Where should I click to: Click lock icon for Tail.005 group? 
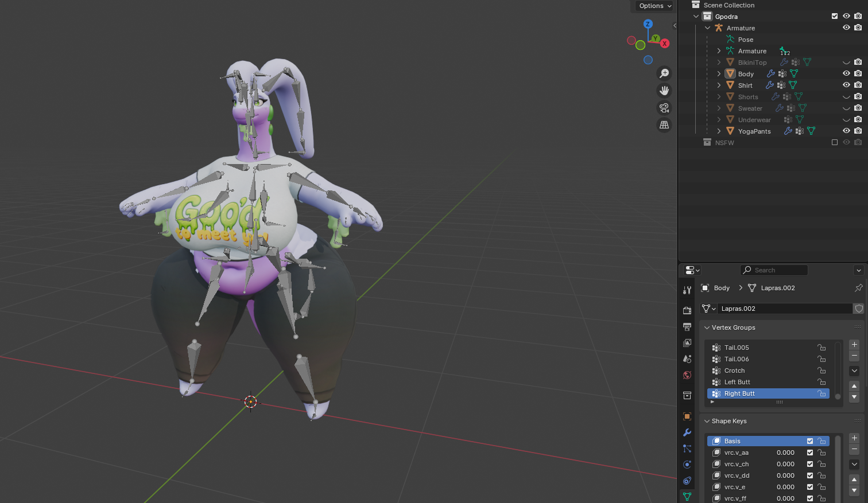point(821,348)
